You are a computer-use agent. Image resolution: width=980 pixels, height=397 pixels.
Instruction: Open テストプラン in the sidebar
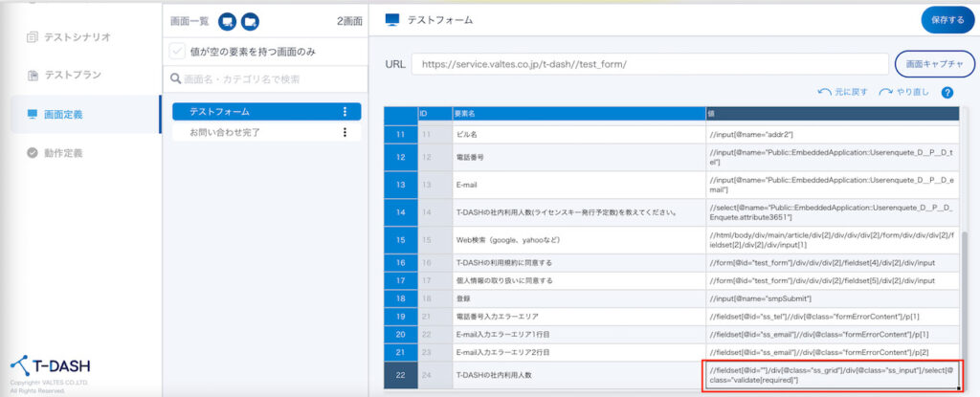click(73, 75)
